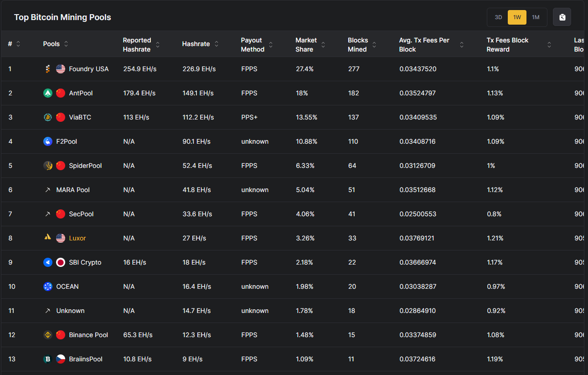
Task: Click the 0.03769121 avg fees value
Action: click(x=418, y=238)
